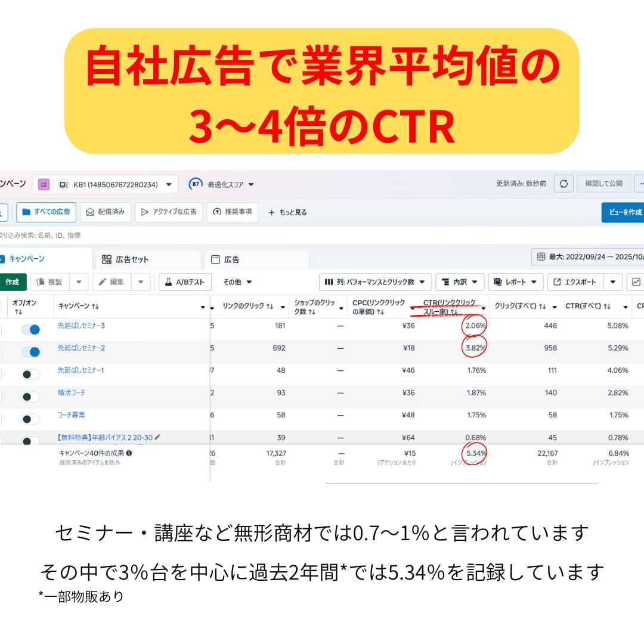Open 列: パフォーマンスとクリック数 dropdown
This screenshot has height=644, width=644.
pyautogui.click(x=375, y=281)
